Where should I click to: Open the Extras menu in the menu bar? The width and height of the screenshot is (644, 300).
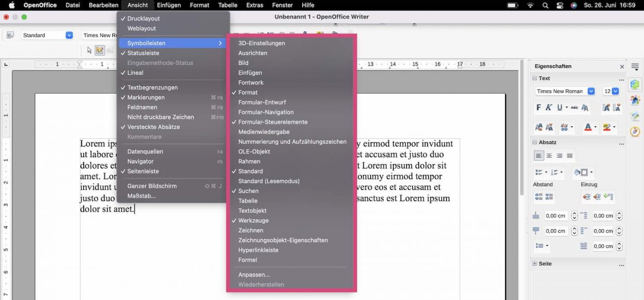coord(255,5)
